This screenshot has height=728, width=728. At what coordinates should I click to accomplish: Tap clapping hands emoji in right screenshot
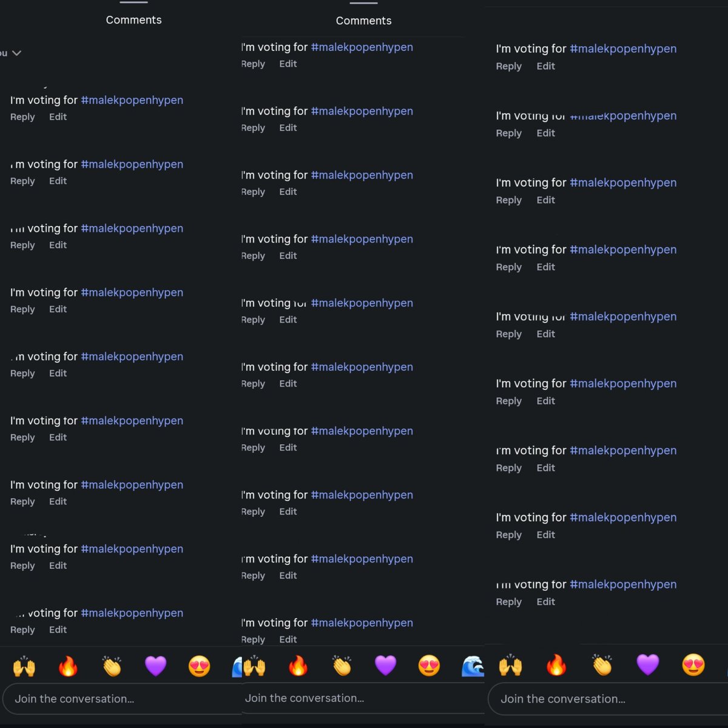coord(602,666)
